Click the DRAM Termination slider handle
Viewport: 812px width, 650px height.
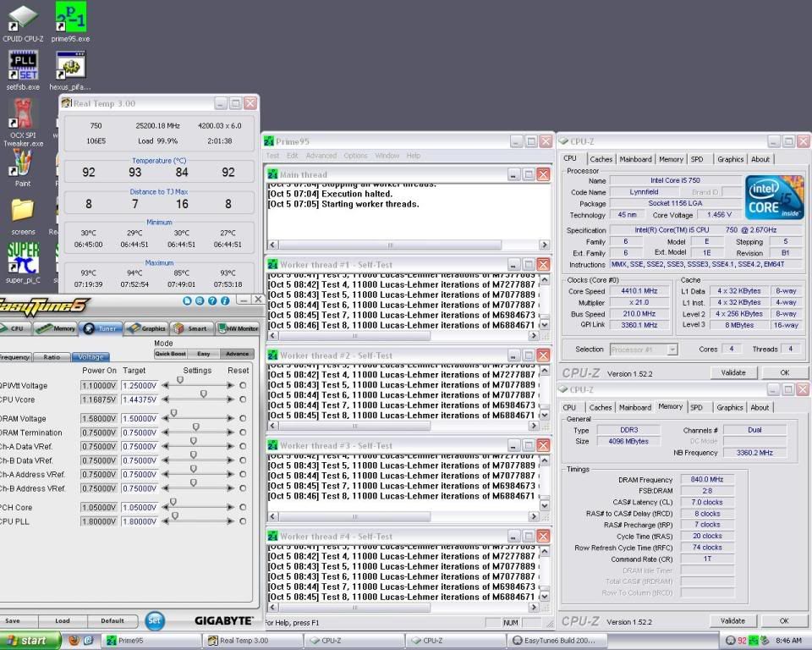coord(195,427)
